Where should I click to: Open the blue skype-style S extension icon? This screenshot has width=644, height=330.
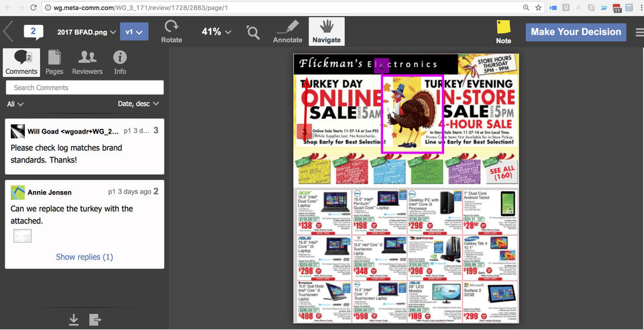592,7
